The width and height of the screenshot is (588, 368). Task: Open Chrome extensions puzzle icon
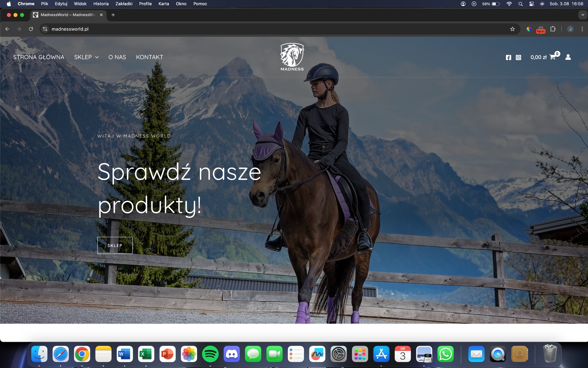pyautogui.click(x=553, y=29)
